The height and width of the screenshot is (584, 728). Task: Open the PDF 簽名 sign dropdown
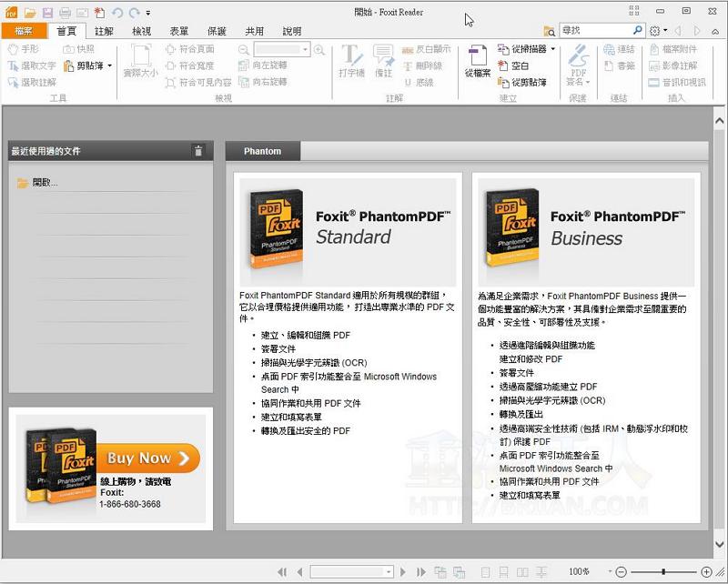pos(579,65)
